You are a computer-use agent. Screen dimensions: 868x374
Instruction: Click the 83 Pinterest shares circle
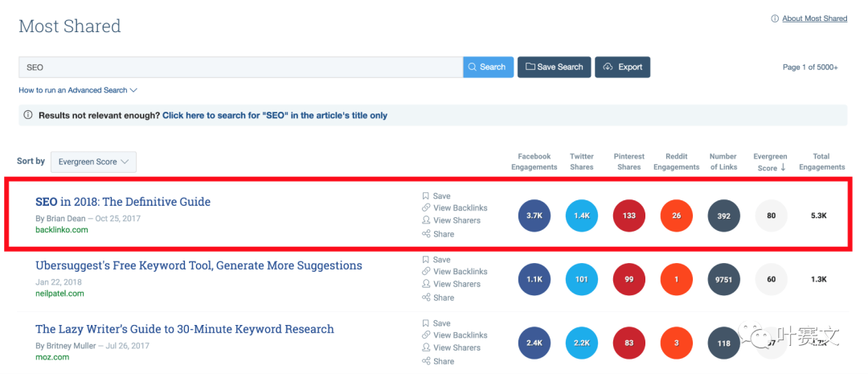coord(628,343)
